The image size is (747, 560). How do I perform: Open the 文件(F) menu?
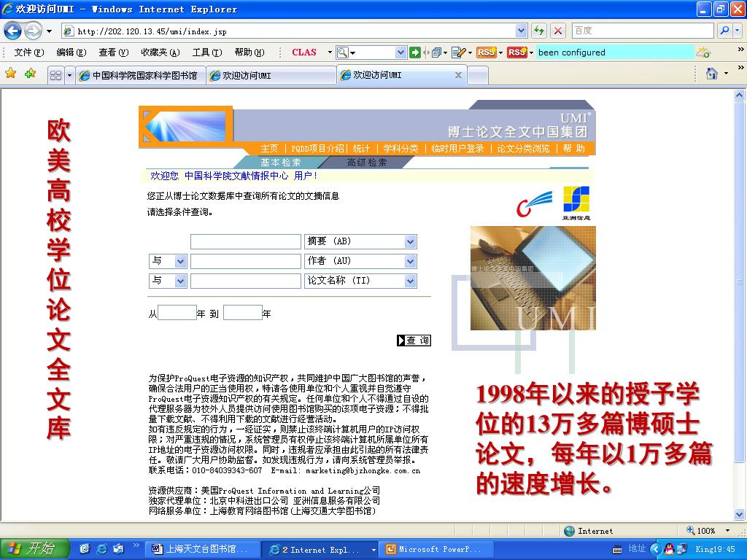tap(29, 52)
